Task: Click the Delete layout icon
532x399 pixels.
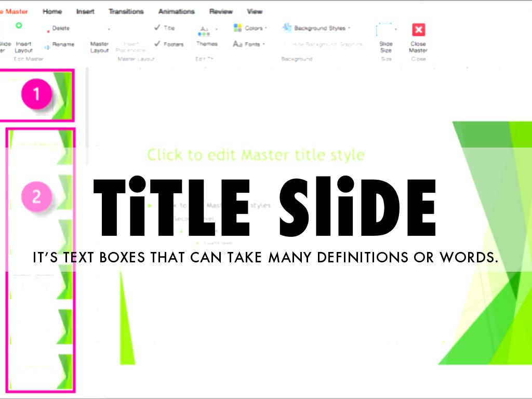Action: pos(48,30)
